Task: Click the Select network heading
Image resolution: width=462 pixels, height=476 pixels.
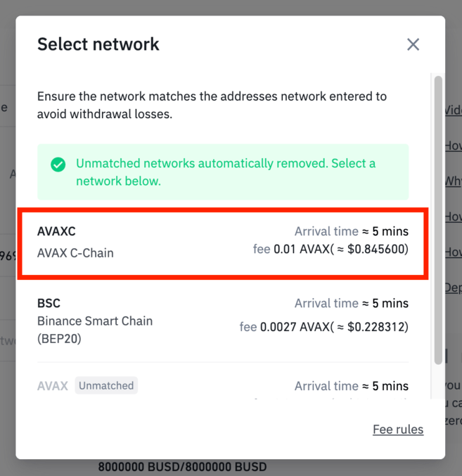Action: coord(98,44)
